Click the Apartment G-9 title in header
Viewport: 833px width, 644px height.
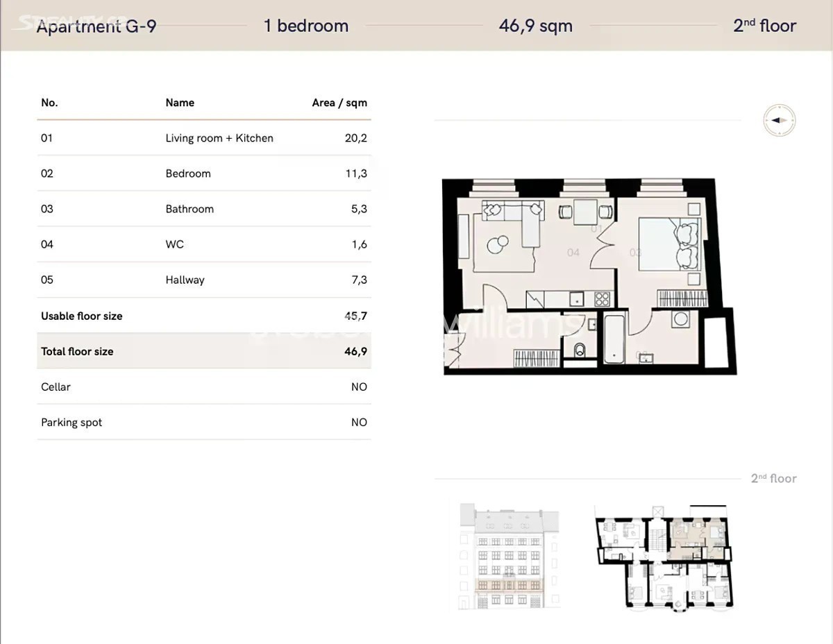[x=96, y=26]
